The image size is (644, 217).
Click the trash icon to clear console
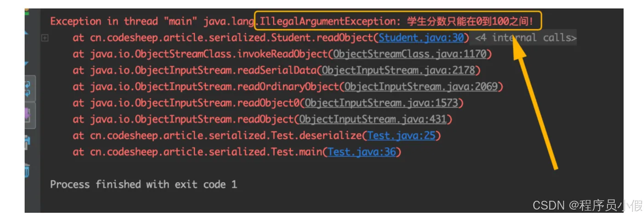pyautogui.click(x=28, y=170)
